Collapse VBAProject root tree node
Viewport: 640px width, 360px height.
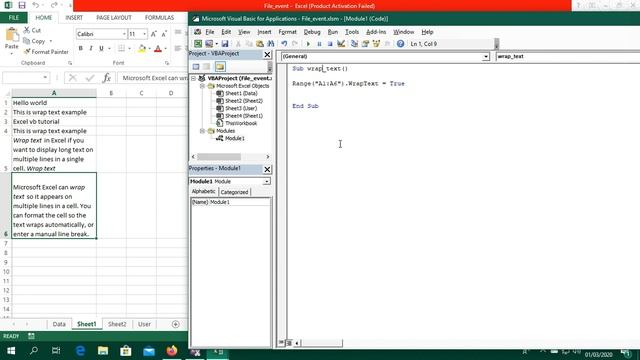pos(193,78)
